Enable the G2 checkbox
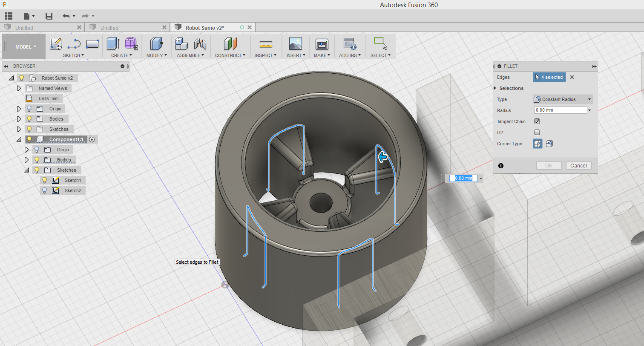This screenshot has height=346, width=644. [537, 133]
